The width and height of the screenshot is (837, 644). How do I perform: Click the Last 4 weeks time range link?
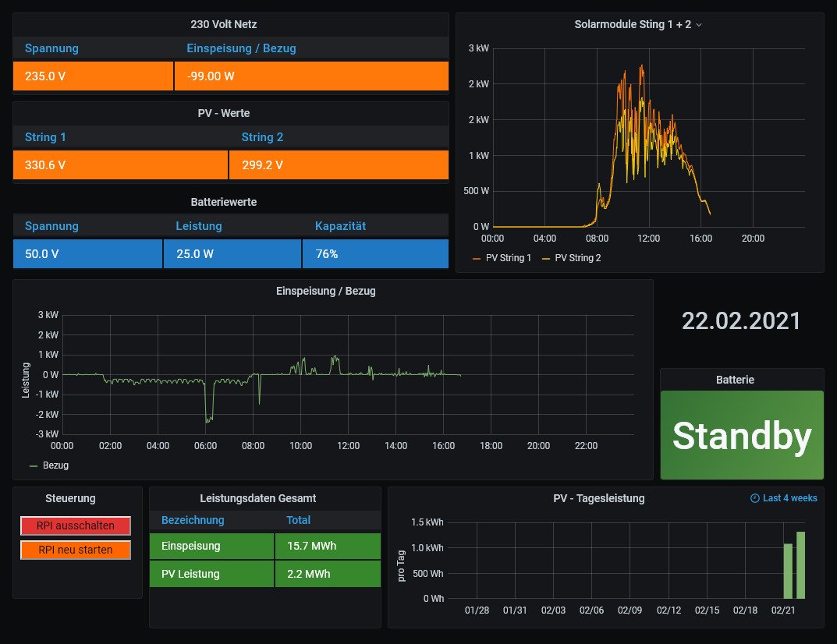[789, 498]
